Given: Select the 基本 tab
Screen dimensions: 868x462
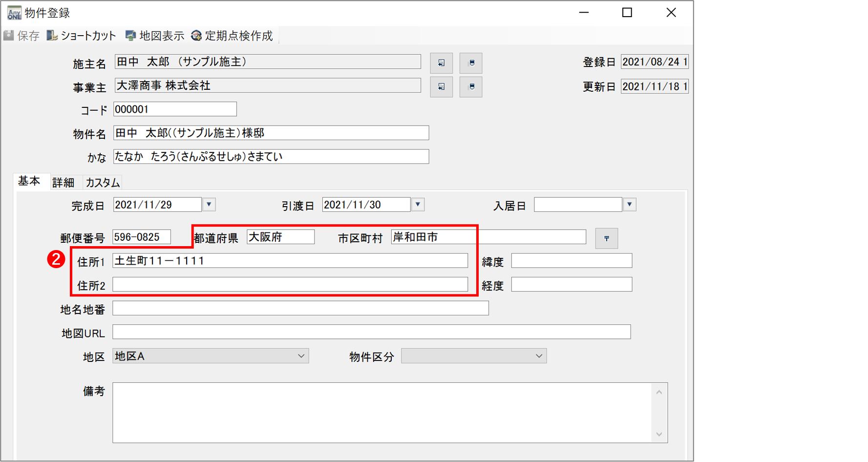Looking at the screenshot, I should coord(29,181).
